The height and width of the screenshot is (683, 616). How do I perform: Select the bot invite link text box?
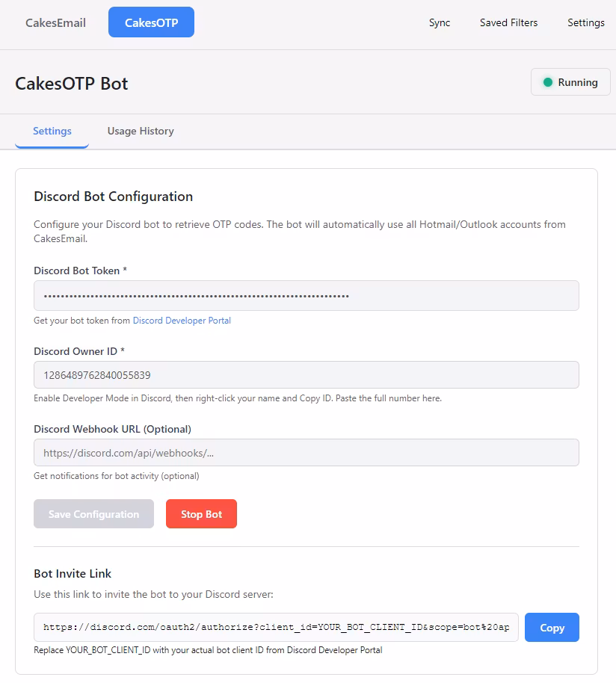tap(276, 628)
